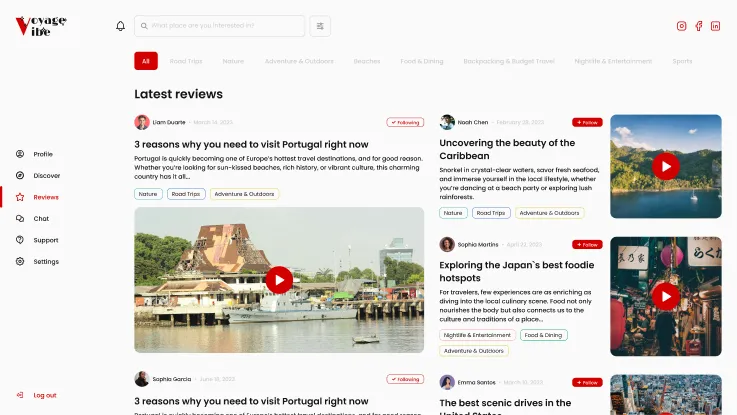Screen dimensions: 737x415
Task: Open Chat from the sidebar
Action: click(41, 218)
